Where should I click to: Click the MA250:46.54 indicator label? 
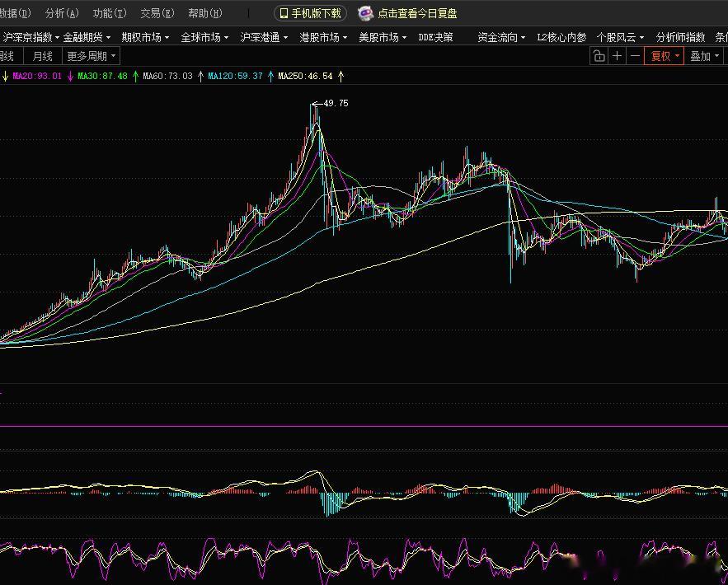click(x=306, y=76)
